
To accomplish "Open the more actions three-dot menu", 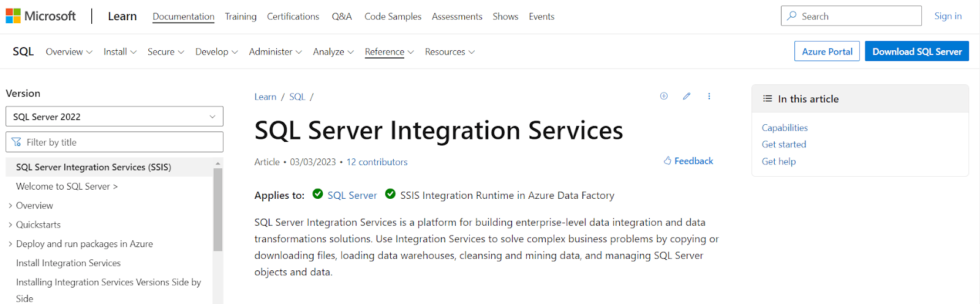I will [x=709, y=96].
